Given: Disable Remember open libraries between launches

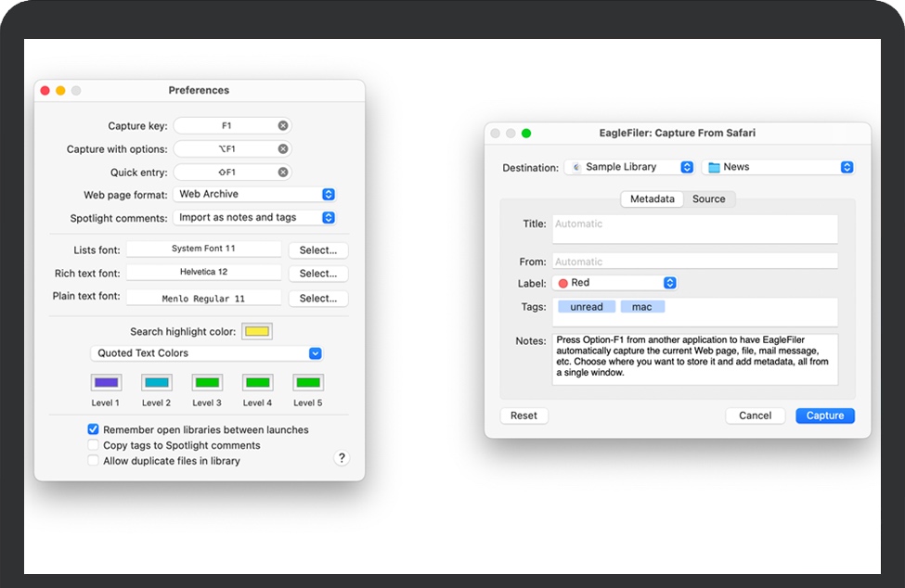Looking at the screenshot, I should [x=93, y=429].
